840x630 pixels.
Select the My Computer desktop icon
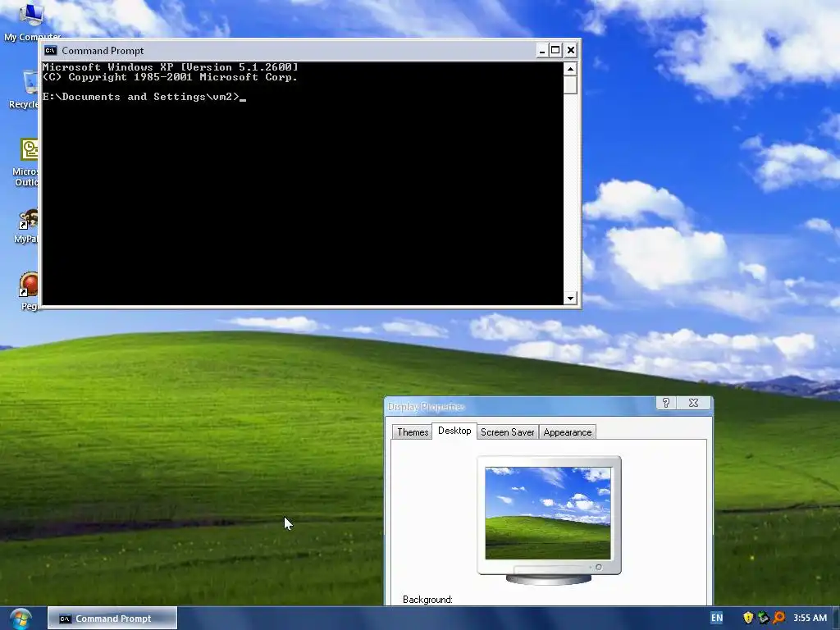[31, 21]
